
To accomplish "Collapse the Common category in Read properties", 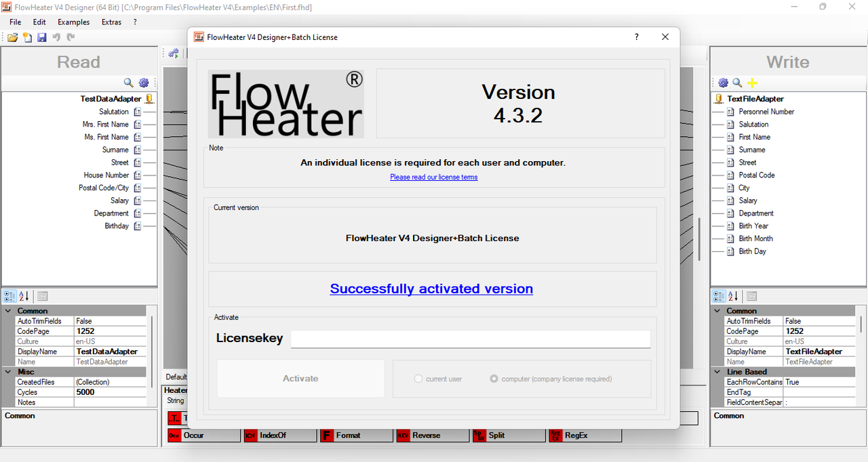I will coord(9,312).
